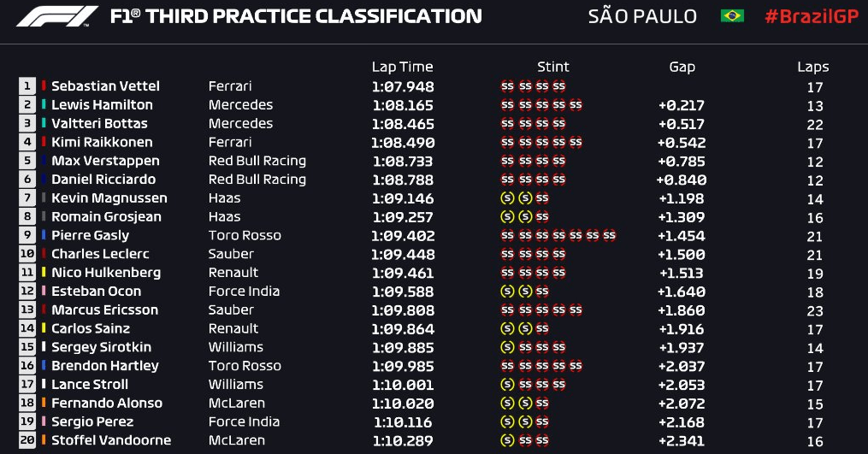Click Kevin Magnussen's first yellow soft tyre icon
Screen dimensions: 868x454
coord(507,198)
